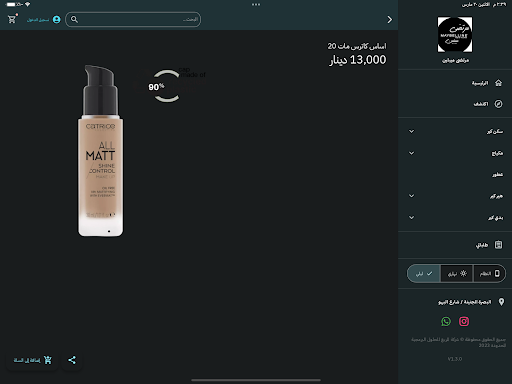Choose the system theme with phone icon
Image resolution: width=512 pixels, height=384 pixels.
(489, 274)
